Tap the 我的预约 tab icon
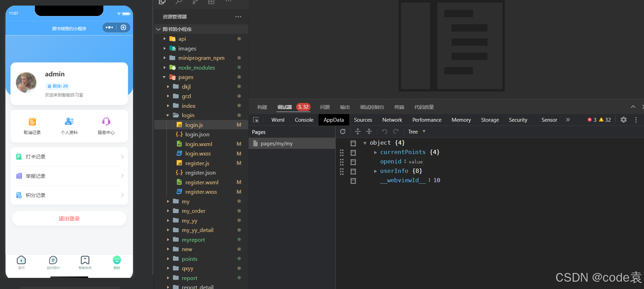Screen dimensions: 644x289 tap(53, 260)
